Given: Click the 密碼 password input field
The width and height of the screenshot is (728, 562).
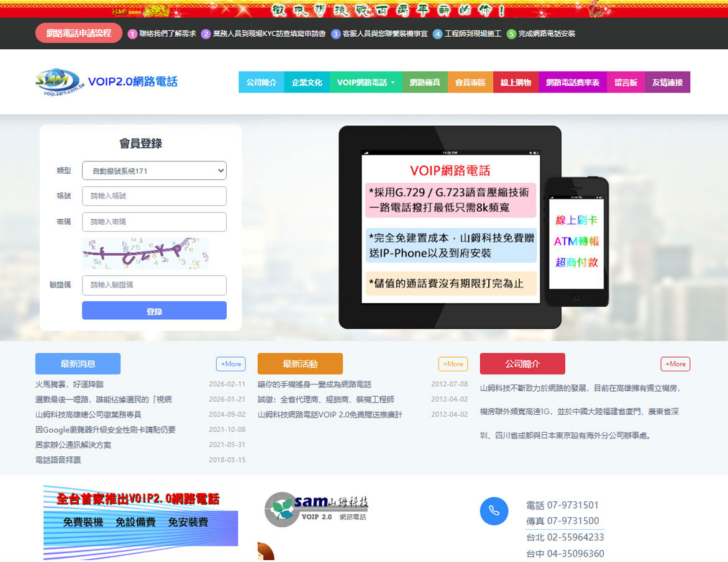Looking at the screenshot, I should 154,222.
